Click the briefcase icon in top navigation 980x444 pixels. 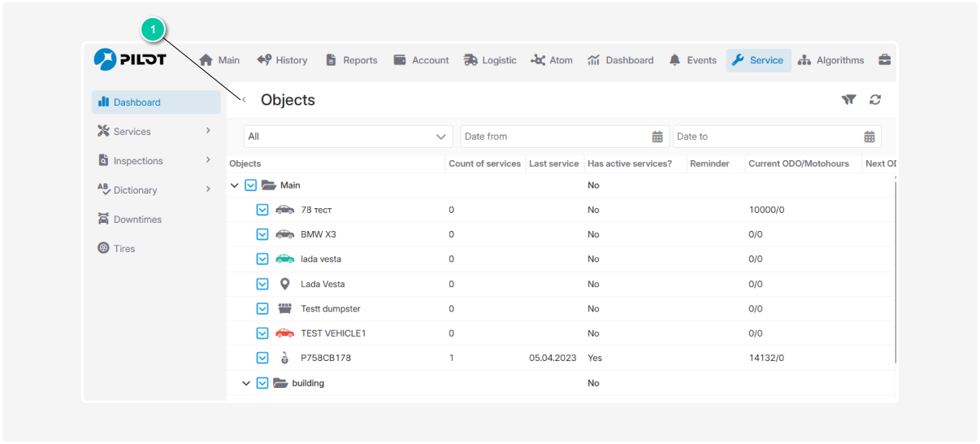pos(884,60)
